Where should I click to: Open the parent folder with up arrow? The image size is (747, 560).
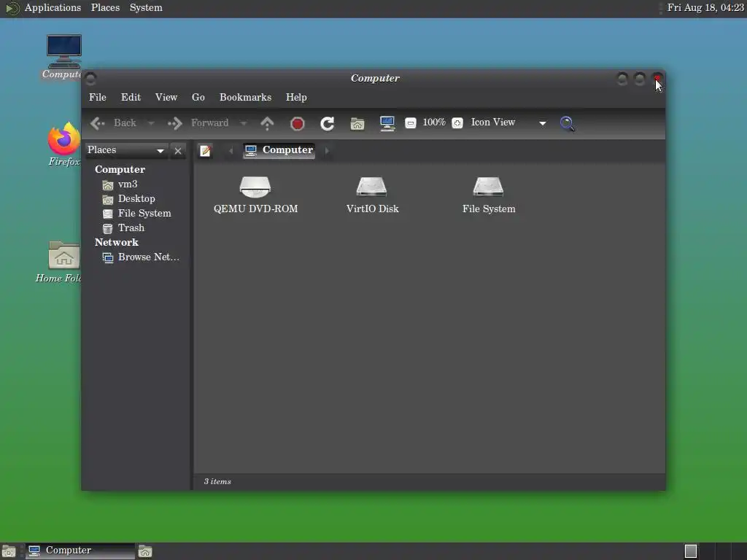click(267, 123)
